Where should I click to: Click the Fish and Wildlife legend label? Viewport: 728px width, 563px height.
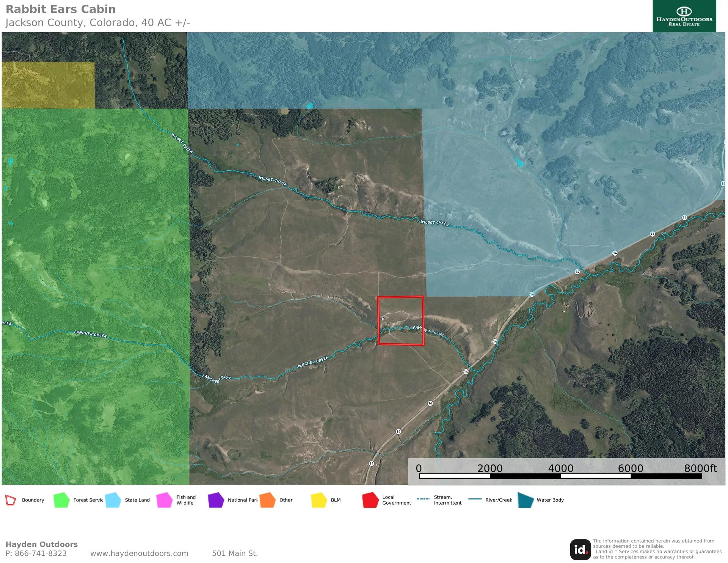[x=186, y=500]
